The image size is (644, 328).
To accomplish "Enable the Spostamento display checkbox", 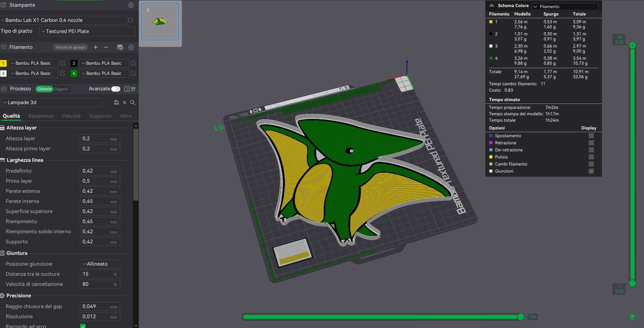I will tap(591, 136).
